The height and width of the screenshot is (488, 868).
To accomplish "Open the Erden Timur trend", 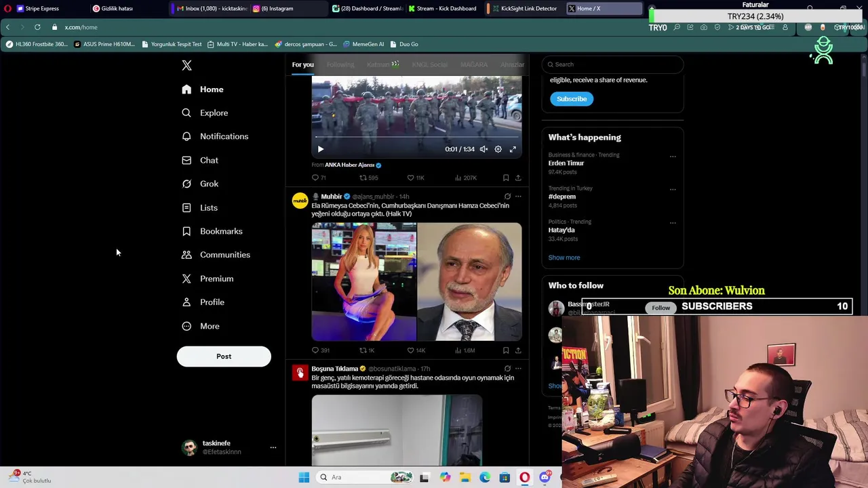I will pos(566,163).
